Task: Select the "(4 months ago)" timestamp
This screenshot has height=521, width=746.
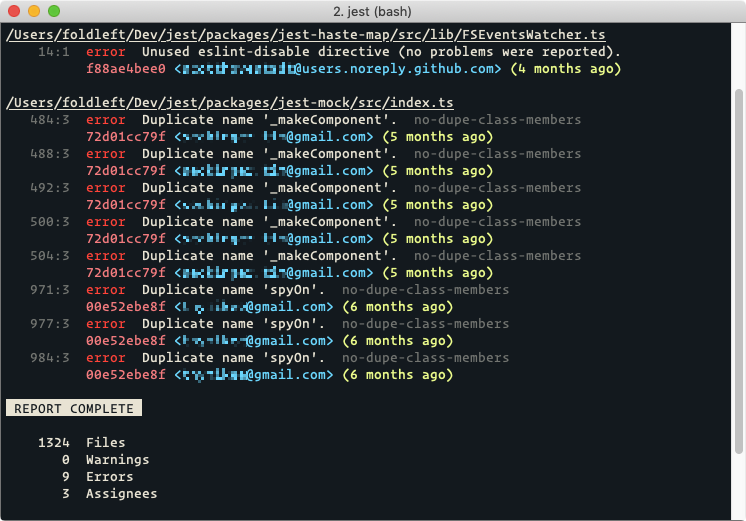Action: click(566, 69)
